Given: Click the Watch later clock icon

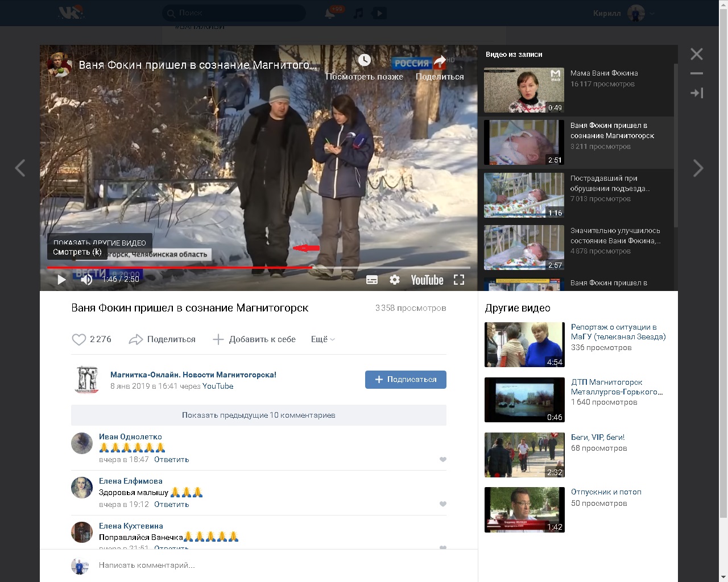Looking at the screenshot, I should coord(364,60).
